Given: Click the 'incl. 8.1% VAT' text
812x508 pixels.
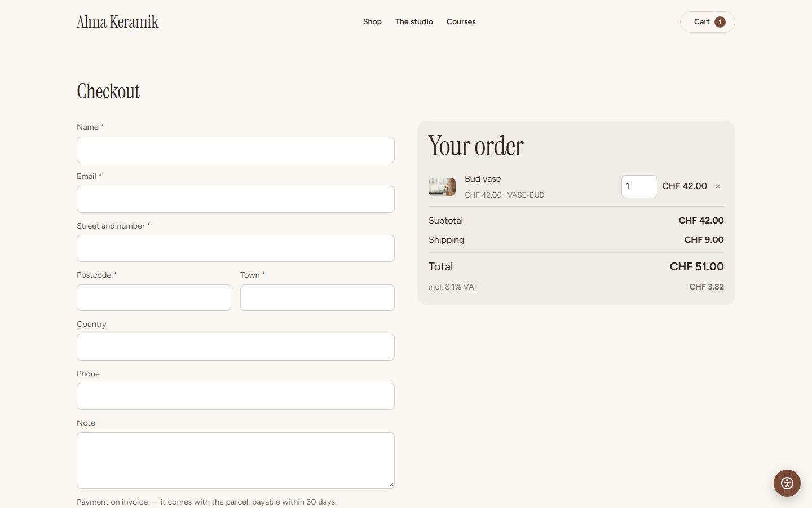Looking at the screenshot, I should click(453, 287).
